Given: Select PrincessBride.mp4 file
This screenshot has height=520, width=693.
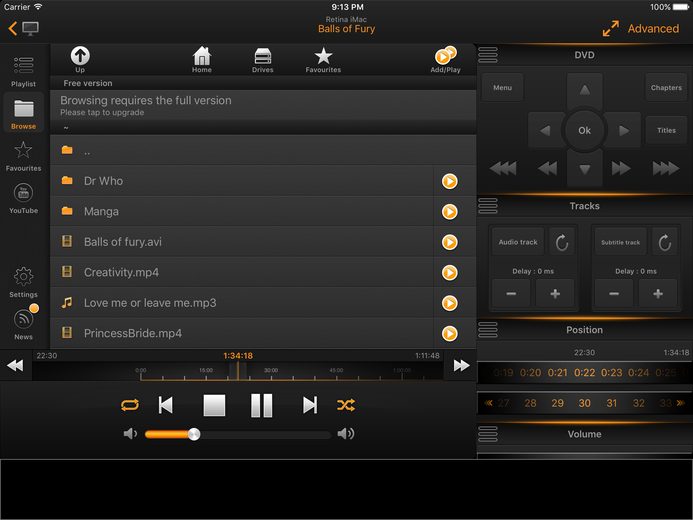Looking at the screenshot, I should tap(242, 334).
